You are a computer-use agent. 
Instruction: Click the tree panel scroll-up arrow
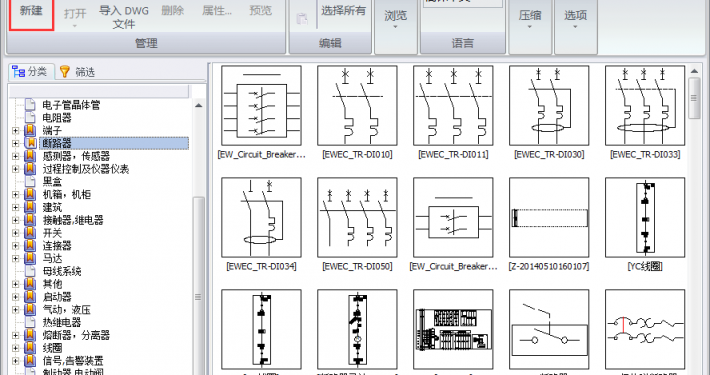click(x=198, y=105)
